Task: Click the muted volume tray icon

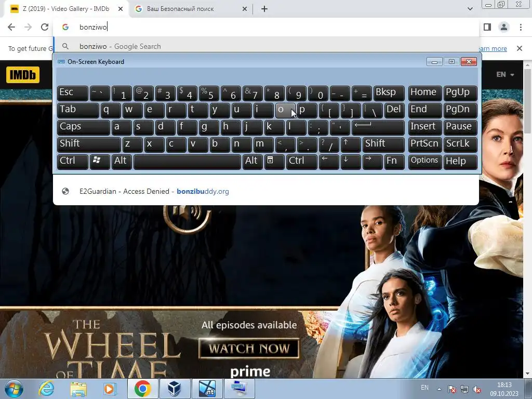Action: pos(477,389)
